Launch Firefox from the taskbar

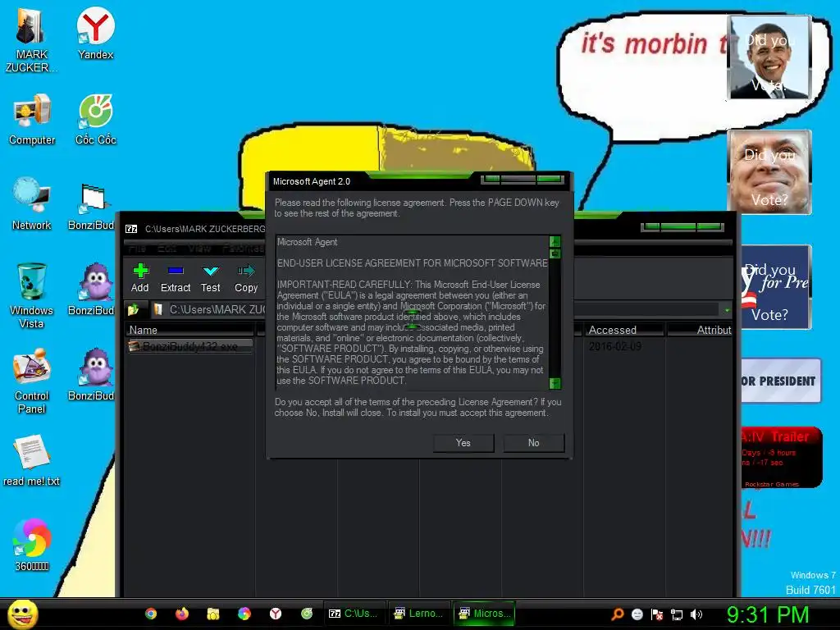point(182,614)
